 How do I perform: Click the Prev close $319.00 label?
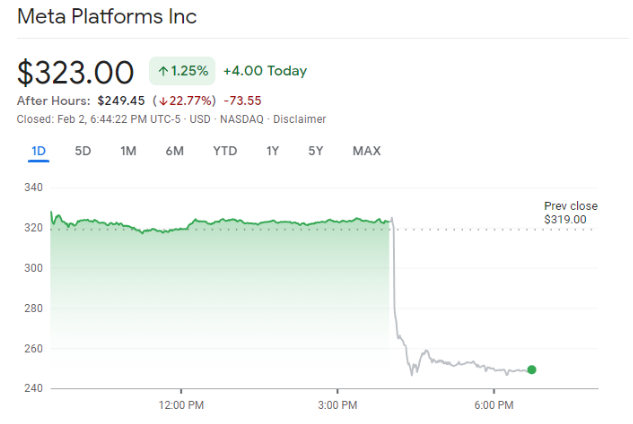pyautogui.click(x=566, y=212)
